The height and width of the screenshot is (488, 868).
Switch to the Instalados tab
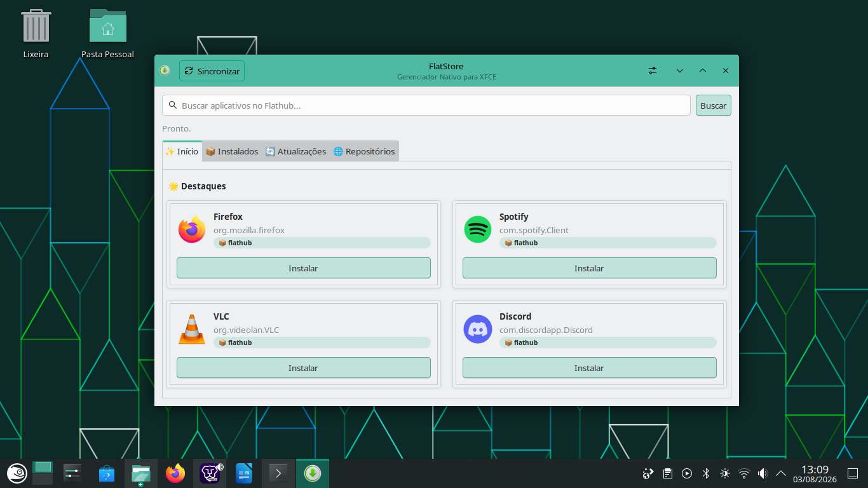coord(232,151)
